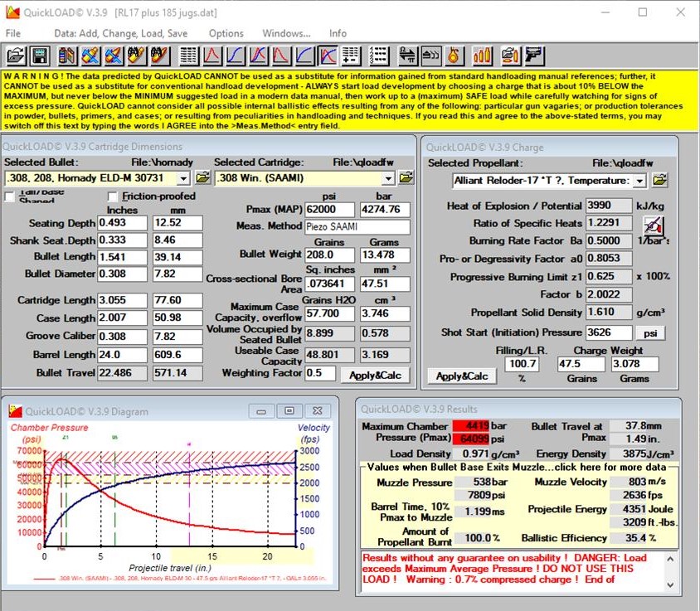Enable the Friction-proofed checkbox
This screenshot has height=611, width=700.
(x=114, y=196)
